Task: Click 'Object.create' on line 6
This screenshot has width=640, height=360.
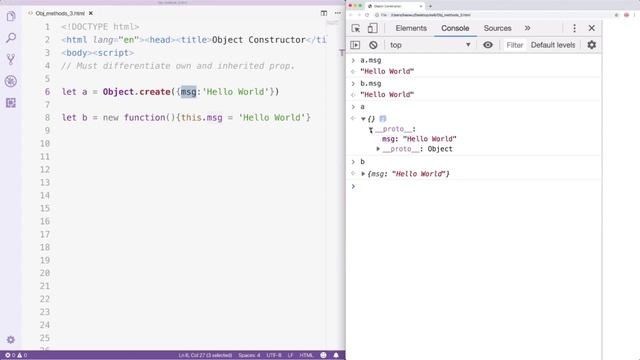Action: coord(136,92)
